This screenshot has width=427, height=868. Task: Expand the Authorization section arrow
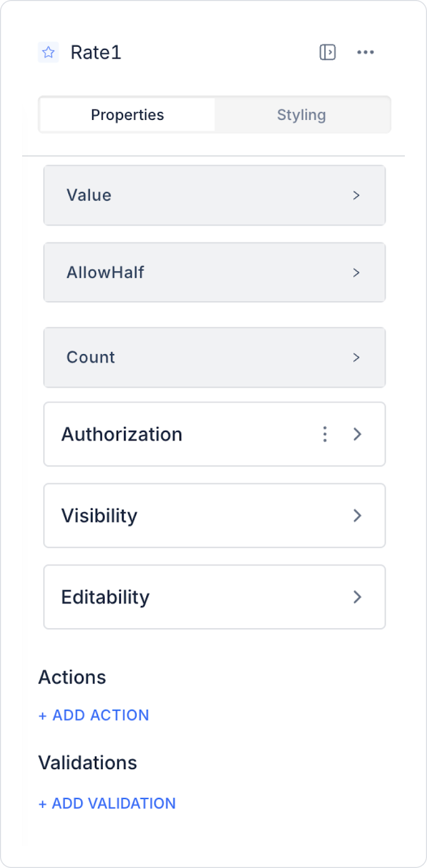tap(357, 434)
